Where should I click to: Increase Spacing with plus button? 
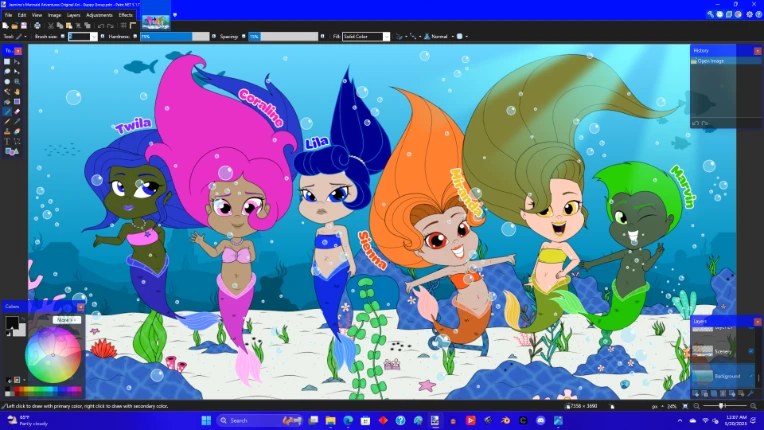tap(322, 37)
